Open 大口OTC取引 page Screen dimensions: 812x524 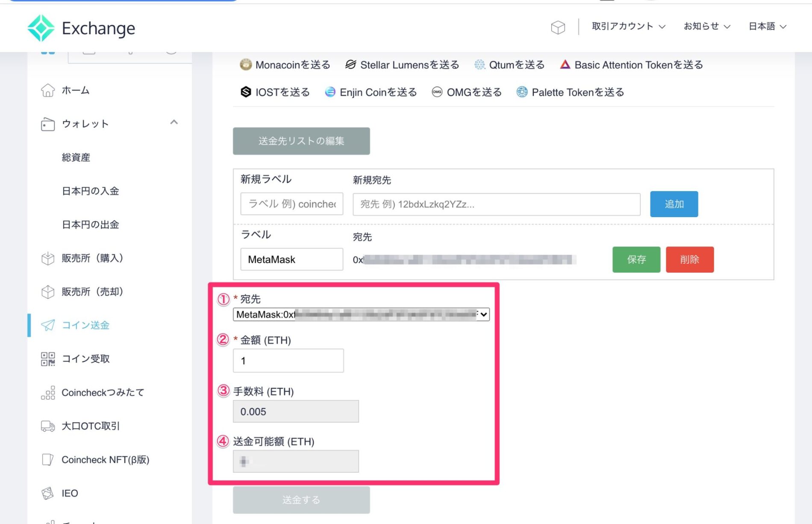(x=91, y=426)
